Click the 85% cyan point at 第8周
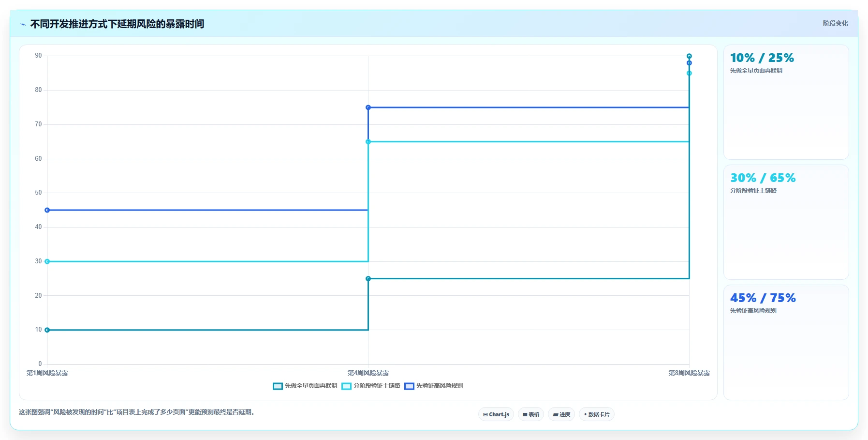 click(689, 73)
